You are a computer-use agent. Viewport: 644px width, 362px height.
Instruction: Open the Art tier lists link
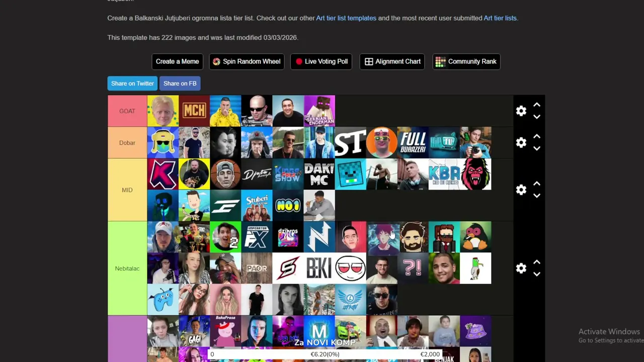pos(500,18)
